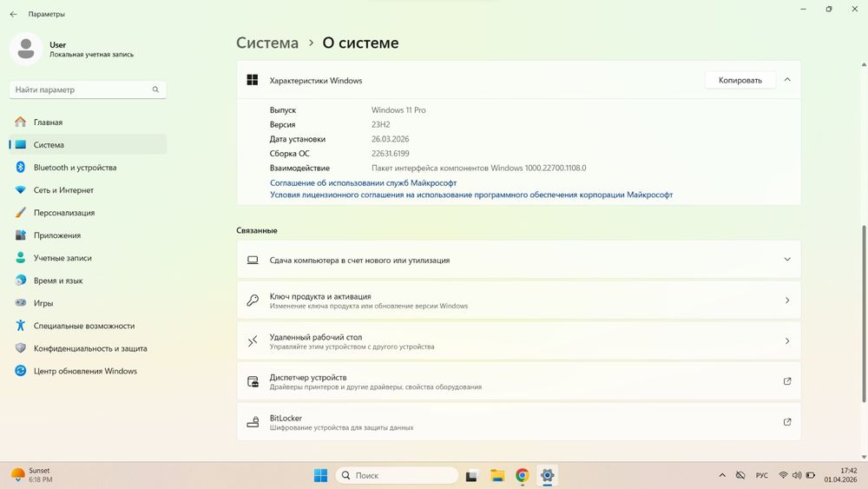Click external-link icon for Диспетчер устройств

point(787,381)
